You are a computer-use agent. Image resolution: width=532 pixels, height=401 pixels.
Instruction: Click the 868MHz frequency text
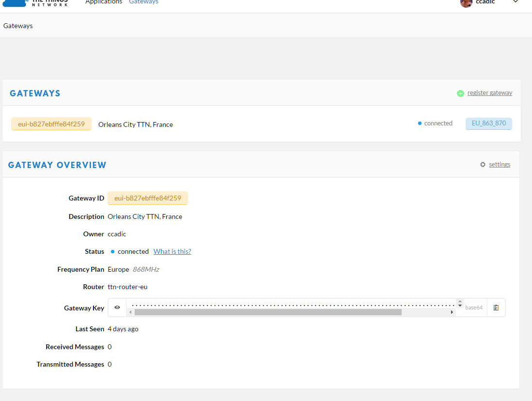[146, 269]
